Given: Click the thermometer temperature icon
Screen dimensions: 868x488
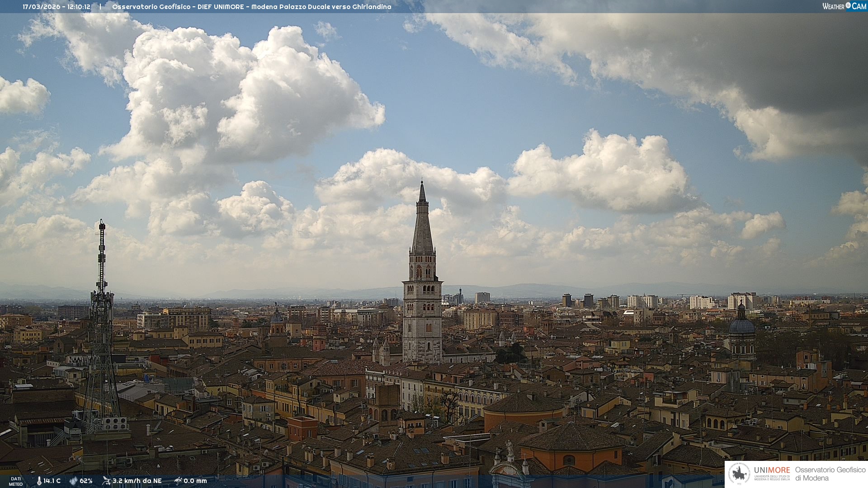Looking at the screenshot, I should point(39,481).
